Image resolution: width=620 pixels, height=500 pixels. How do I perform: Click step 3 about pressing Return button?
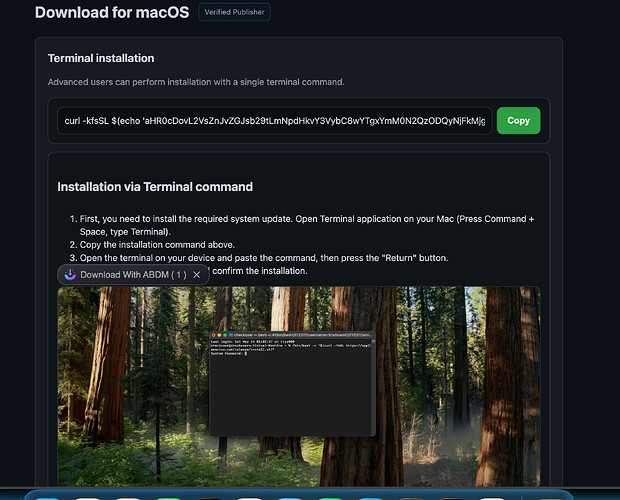[264, 258]
